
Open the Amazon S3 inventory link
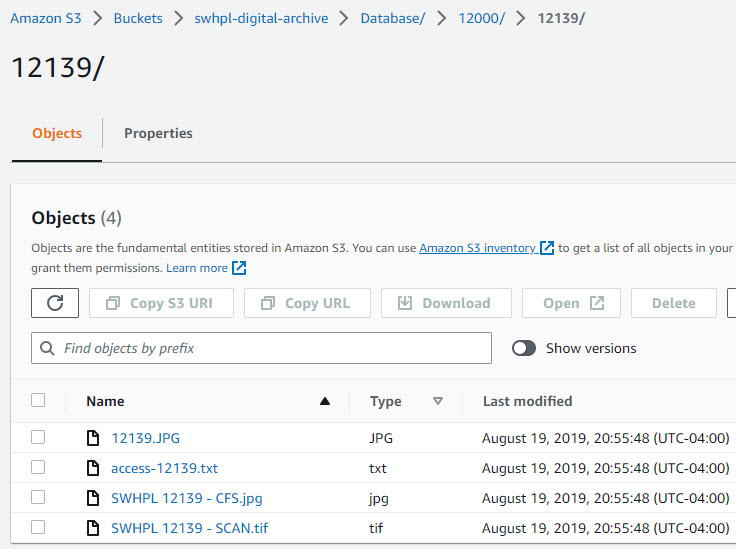coord(477,248)
